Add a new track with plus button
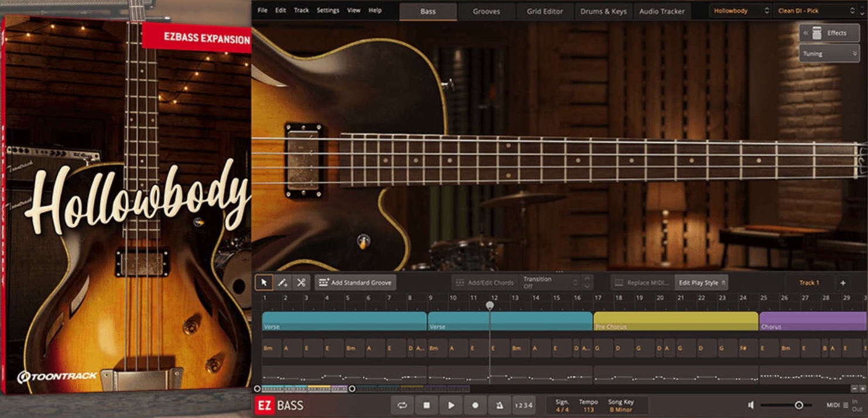Image resolution: width=868 pixels, height=418 pixels. pos(843,283)
